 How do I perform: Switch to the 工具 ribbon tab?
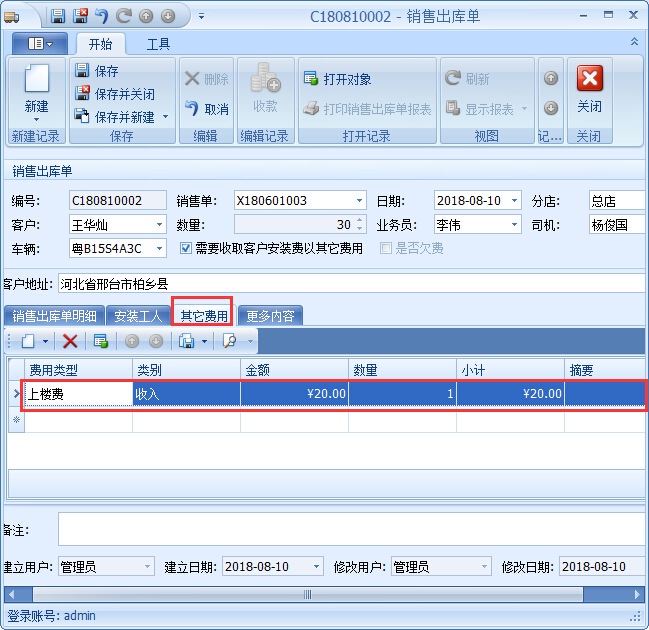click(x=158, y=44)
